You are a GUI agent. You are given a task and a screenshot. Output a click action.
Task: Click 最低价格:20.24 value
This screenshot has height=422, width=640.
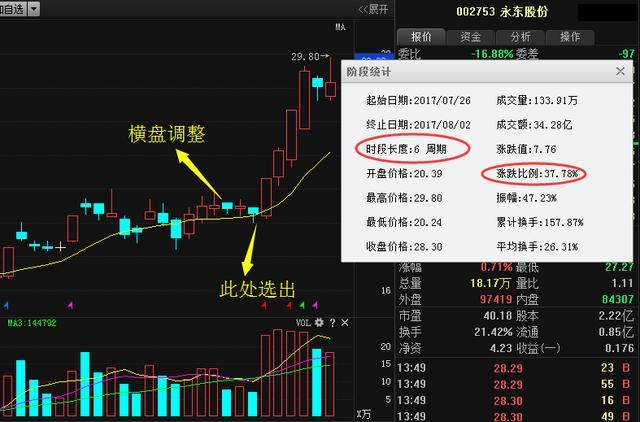[404, 222]
